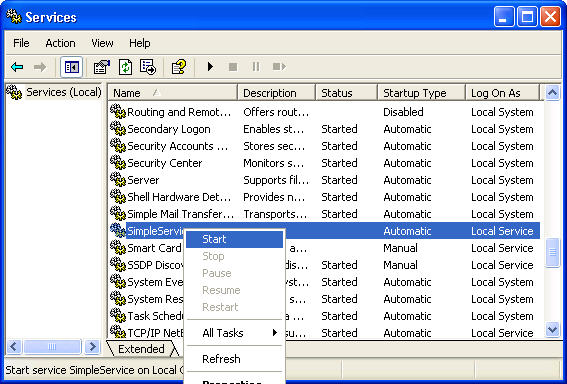
Task: Toggle the Show/Hide Console Tree icon
Action: [72, 67]
